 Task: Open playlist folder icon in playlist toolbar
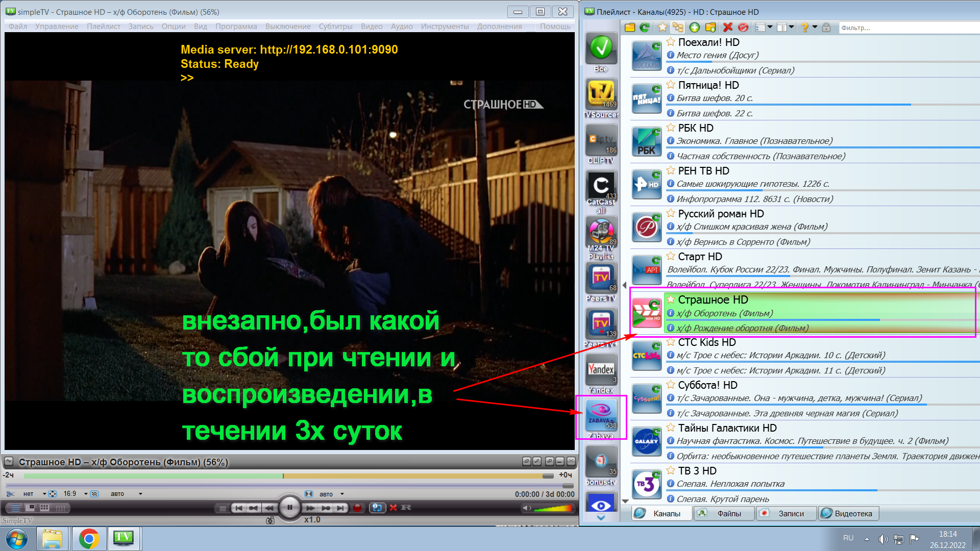click(x=630, y=28)
